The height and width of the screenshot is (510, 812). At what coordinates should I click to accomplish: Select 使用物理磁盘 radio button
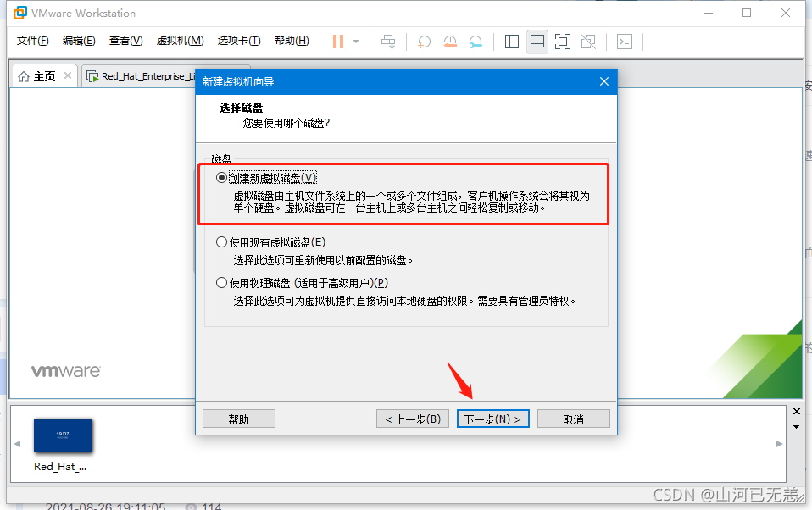(x=221, y=283)
